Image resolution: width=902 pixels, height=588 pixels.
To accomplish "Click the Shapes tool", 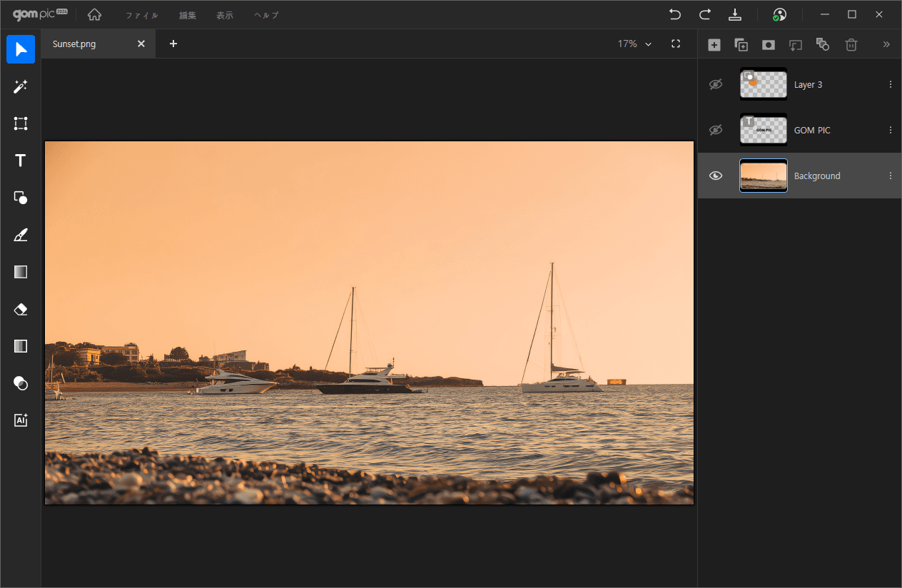I will 21,198.
